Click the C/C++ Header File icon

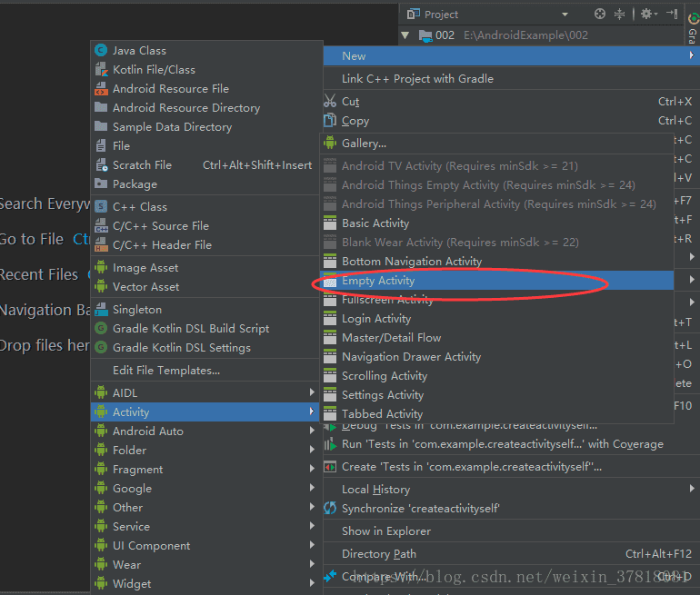(101, 245)
